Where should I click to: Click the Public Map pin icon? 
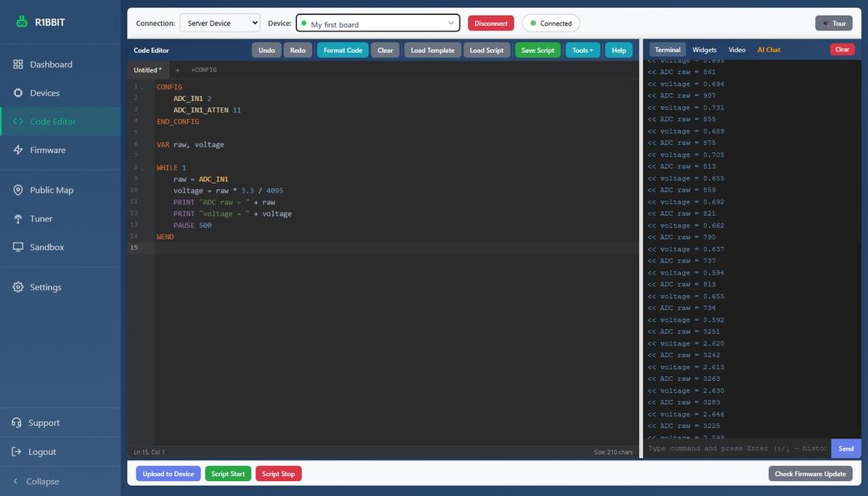17,190
